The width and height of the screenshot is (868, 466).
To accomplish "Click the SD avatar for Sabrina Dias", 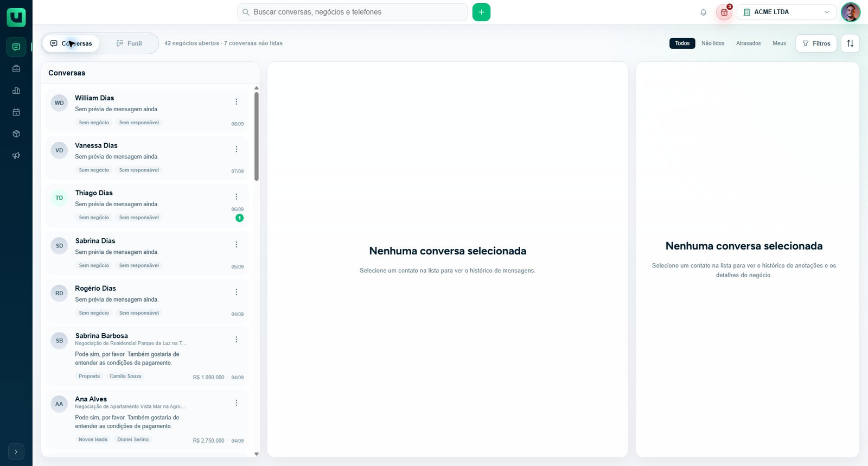I will (59, 246).
